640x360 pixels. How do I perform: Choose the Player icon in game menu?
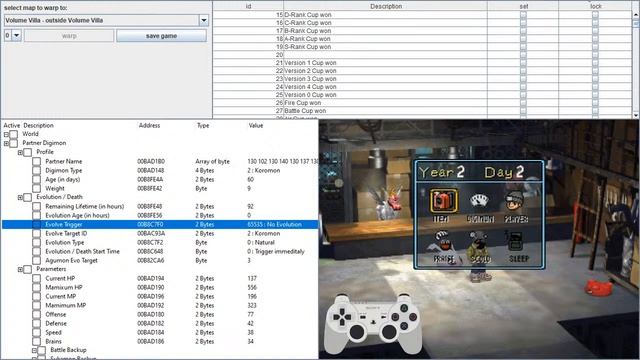point(514,201)
